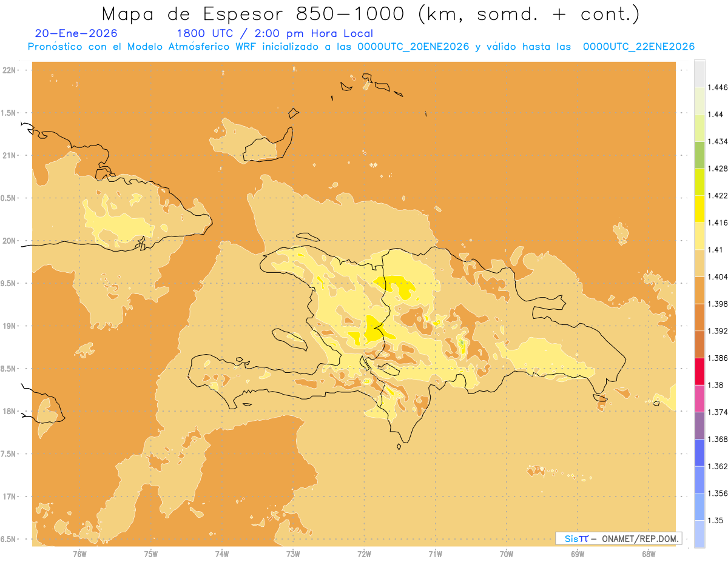Choose the blue 1.362–1.368 legend swatch
The height and width of the screenshot is (562, 728).
click(699, 453)
